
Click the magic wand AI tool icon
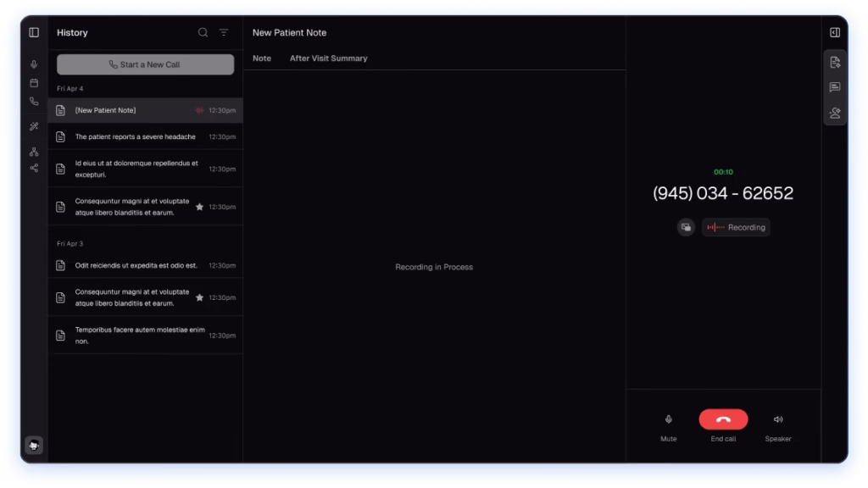click(x=34, y=127)
